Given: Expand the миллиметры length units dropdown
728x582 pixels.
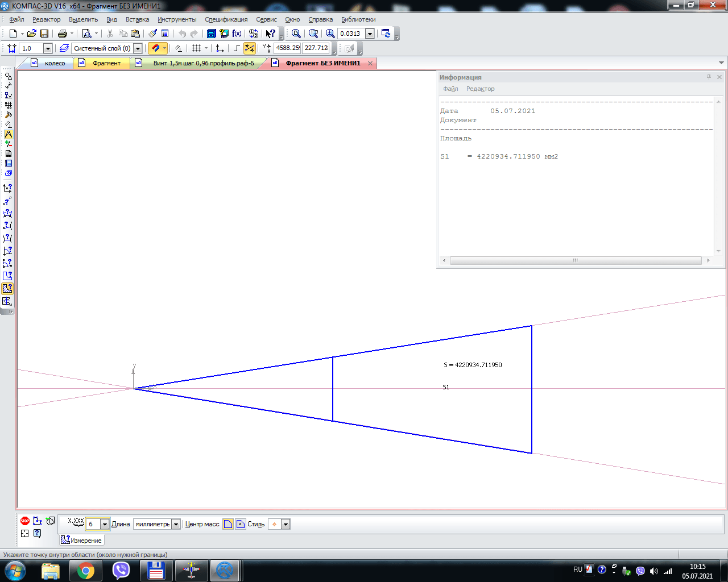Looking at the screenshot, I should 176,524.
